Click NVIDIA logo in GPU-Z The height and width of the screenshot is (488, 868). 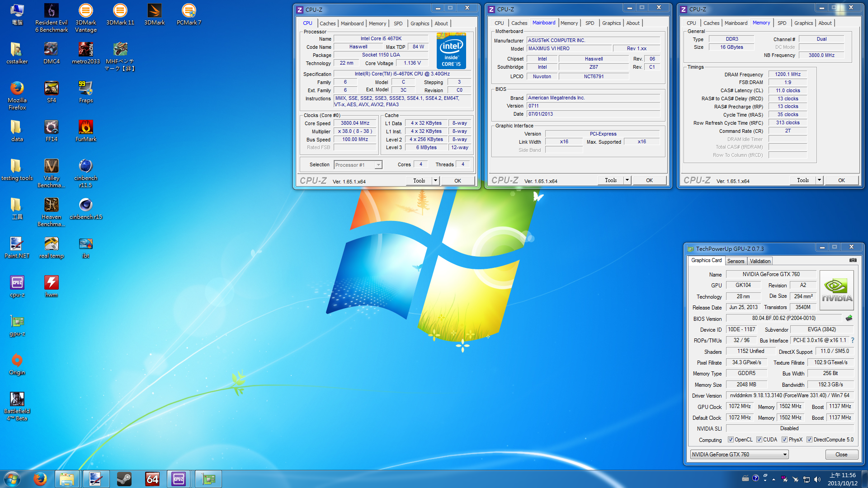tap(837, 290)
